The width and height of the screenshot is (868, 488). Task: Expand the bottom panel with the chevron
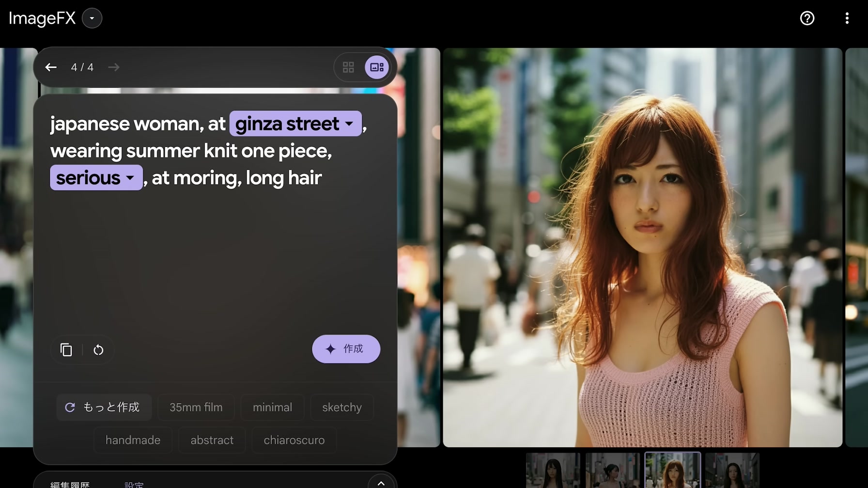[x=381, y=483]
